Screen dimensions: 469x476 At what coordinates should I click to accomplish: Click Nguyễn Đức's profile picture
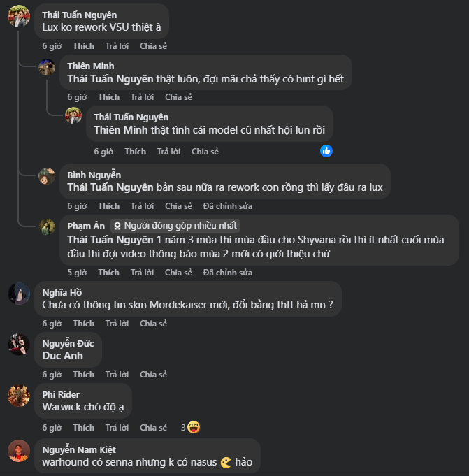(18, 345)
